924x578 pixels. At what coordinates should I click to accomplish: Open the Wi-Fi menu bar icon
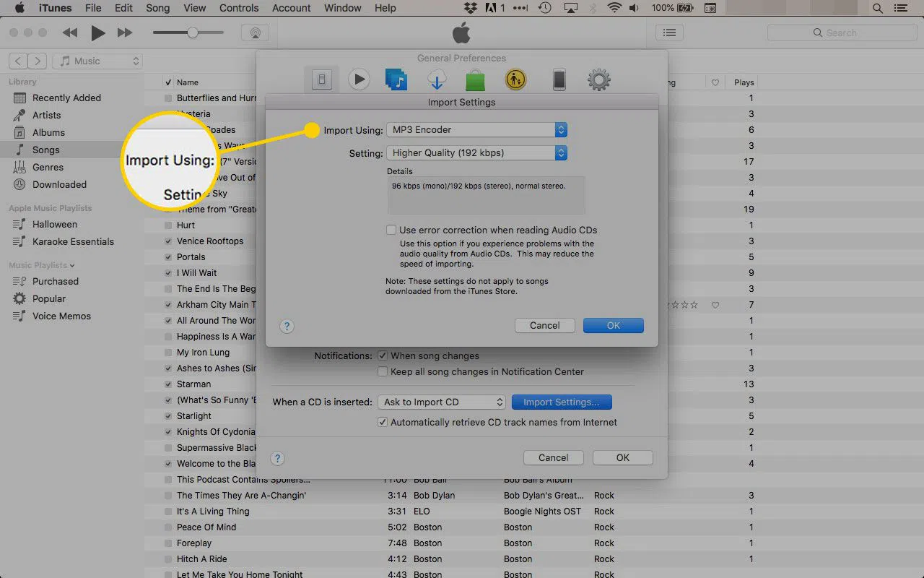(614, 9)
